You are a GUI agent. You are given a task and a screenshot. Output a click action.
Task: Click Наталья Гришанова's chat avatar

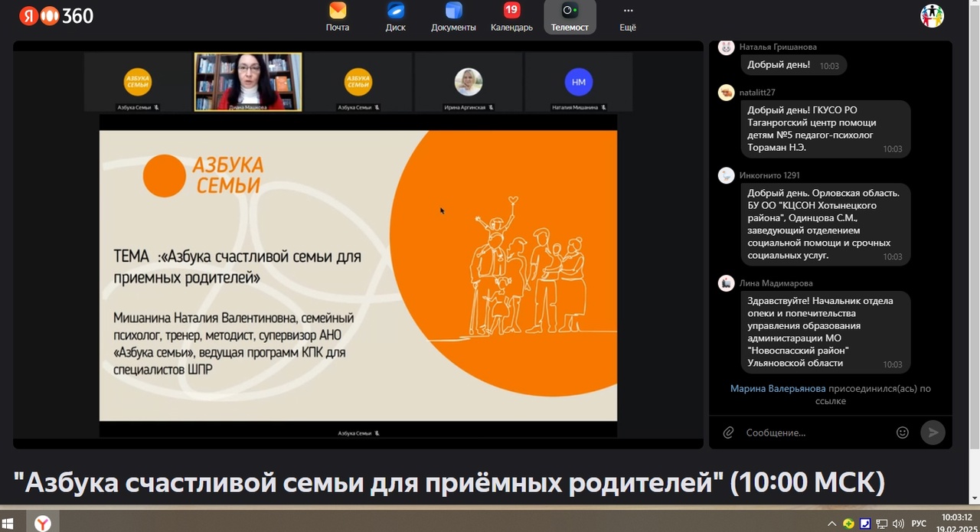726,47
